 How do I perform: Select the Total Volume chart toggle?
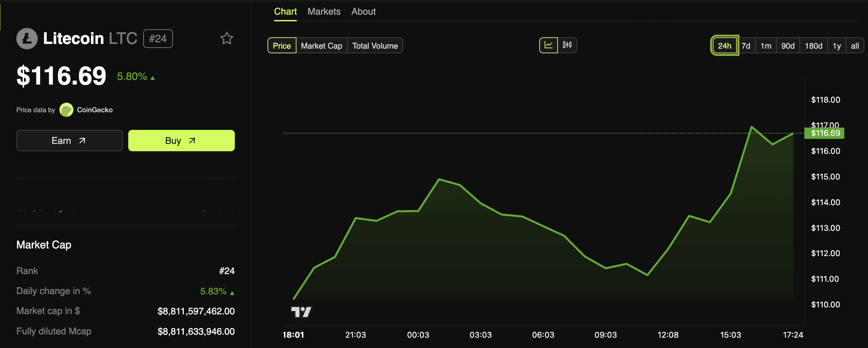tap(375, 46)
